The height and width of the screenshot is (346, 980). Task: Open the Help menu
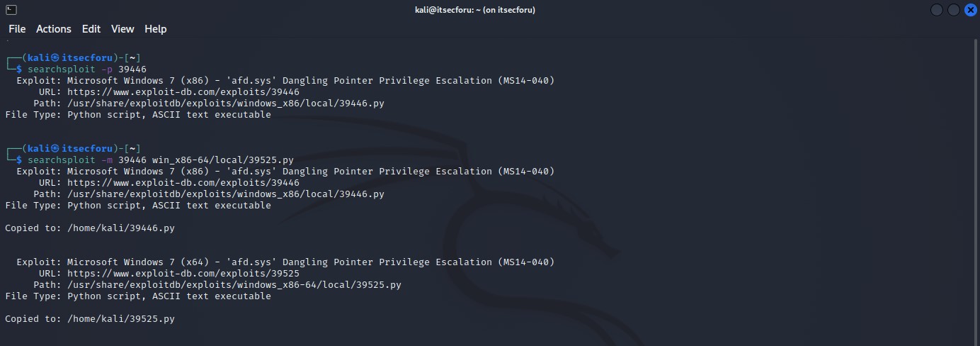(156, 29)
